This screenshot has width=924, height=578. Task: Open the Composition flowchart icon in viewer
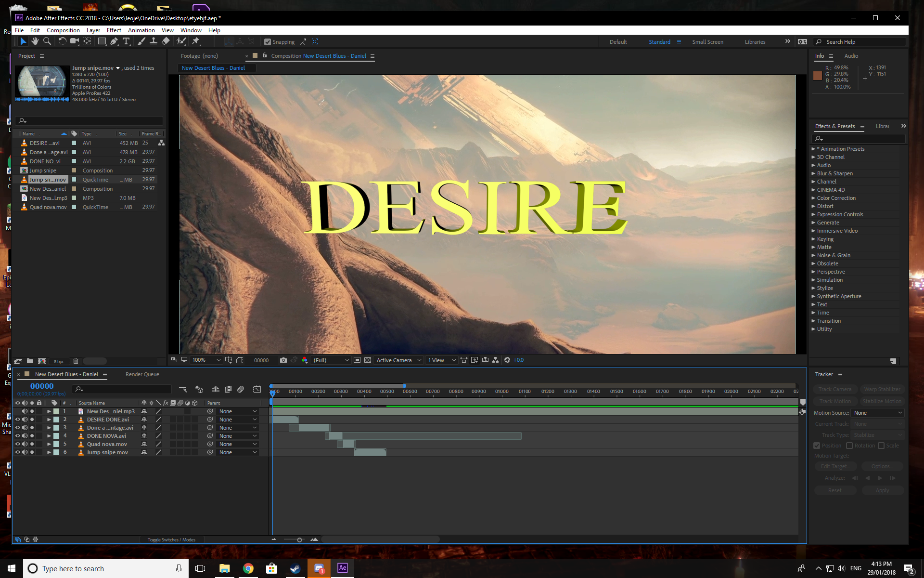(495, 360)
